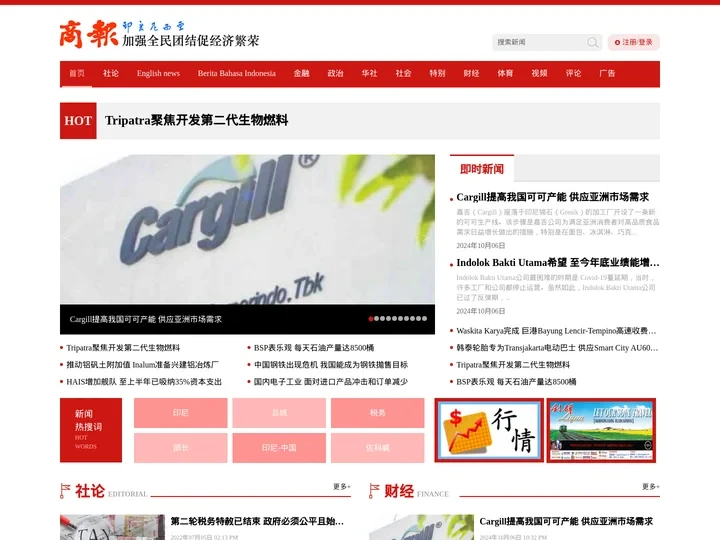Open the 视频 menu item
Screen dimensions: 720x540
[x=539, y=73]
